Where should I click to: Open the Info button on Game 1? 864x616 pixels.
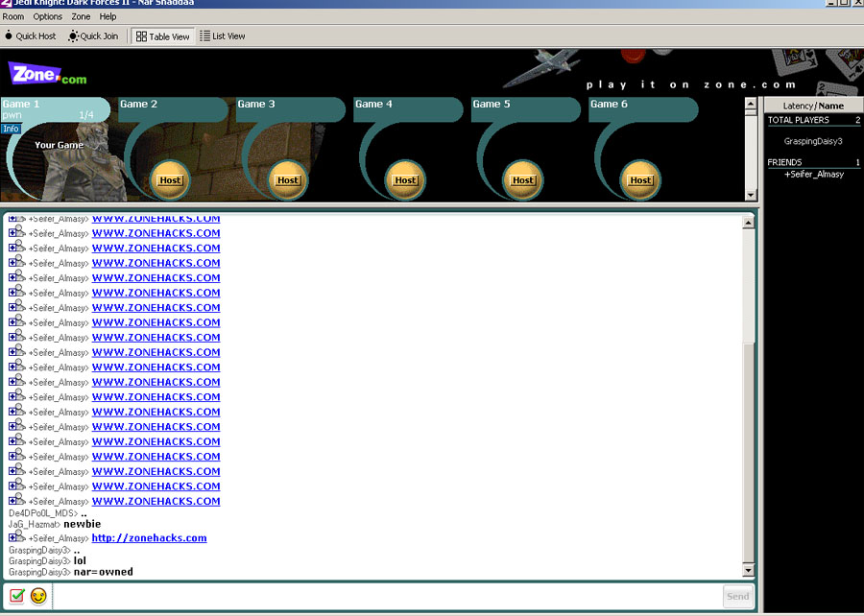(11, 129)
